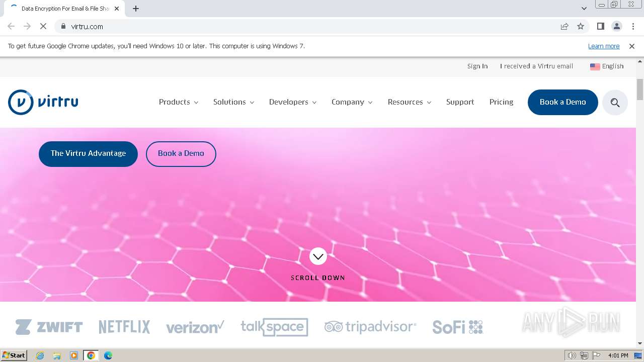The image size is (644, 362).
Task: Dismiss the Chrome update notification bar
Action: coord(632,46)
